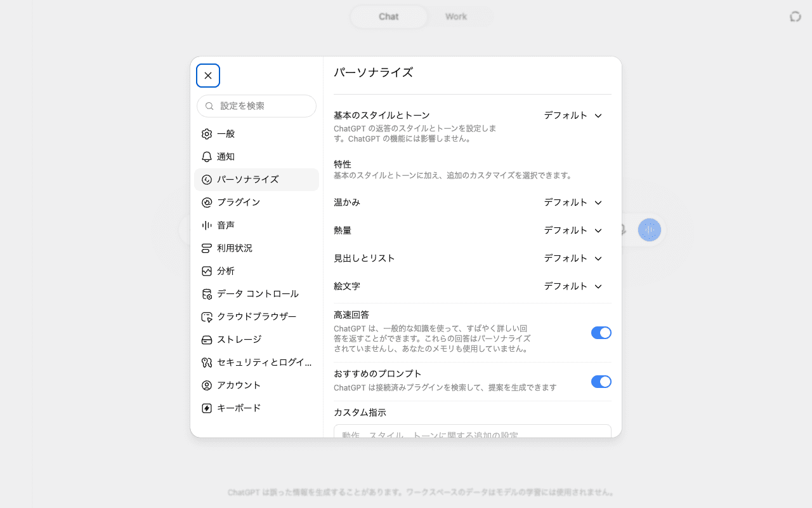Image resolution: width=812 pixels, height=508 pixels.
Task: Click the 特性 section label
Action: 343,164
